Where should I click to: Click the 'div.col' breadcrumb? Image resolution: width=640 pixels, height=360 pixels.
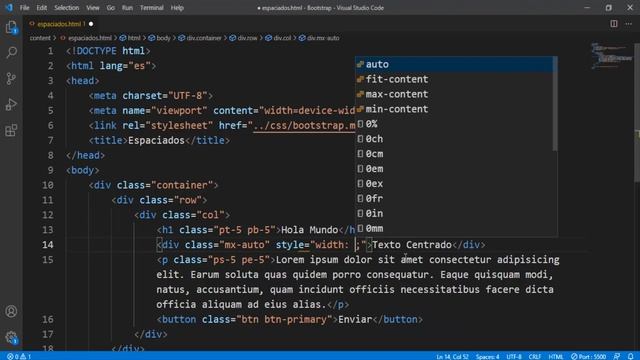(278, 38)
